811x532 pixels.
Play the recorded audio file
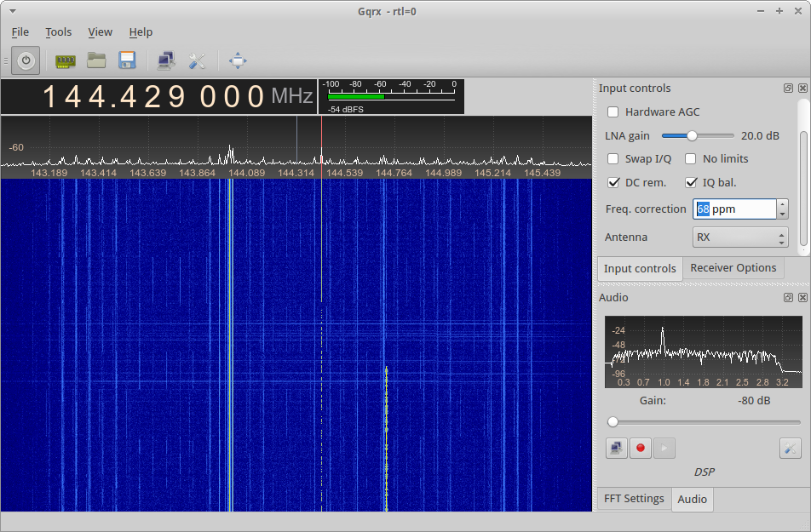(664, 448)
